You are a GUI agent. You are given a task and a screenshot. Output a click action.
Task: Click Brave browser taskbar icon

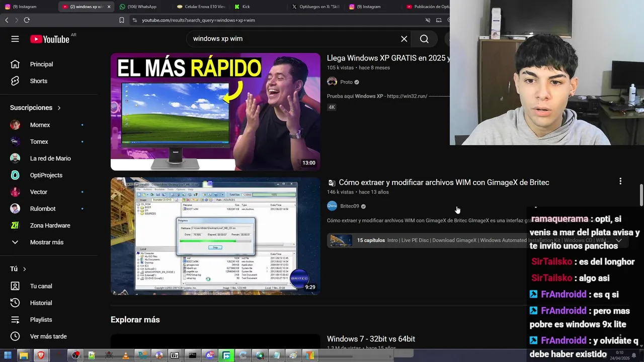coord(41,355)
